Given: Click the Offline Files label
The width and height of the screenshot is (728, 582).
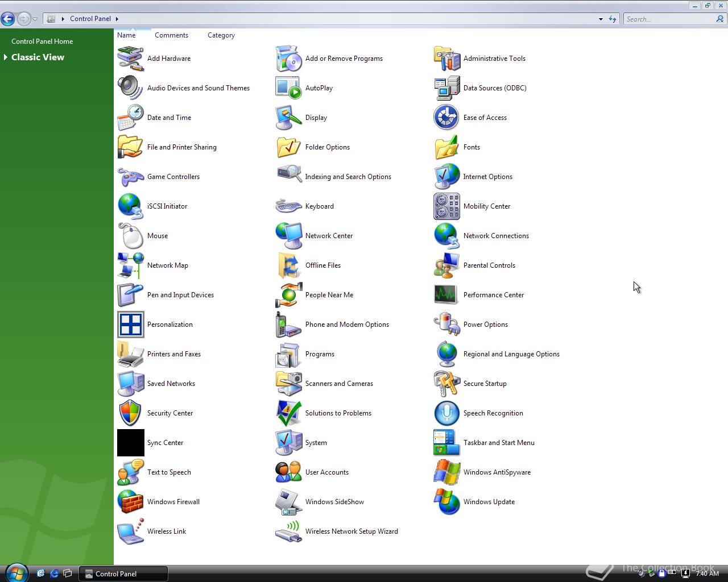Looking at the screenshot, I should [x=323, y=265].
